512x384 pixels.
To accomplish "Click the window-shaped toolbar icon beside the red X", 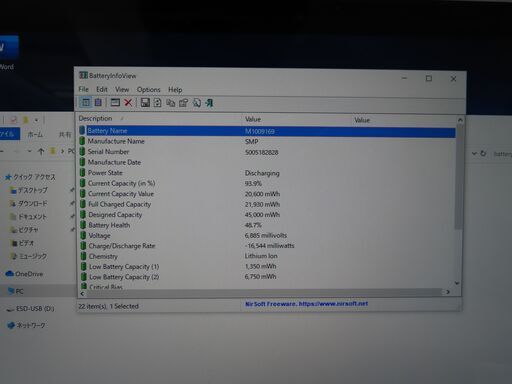I will 115,102.
